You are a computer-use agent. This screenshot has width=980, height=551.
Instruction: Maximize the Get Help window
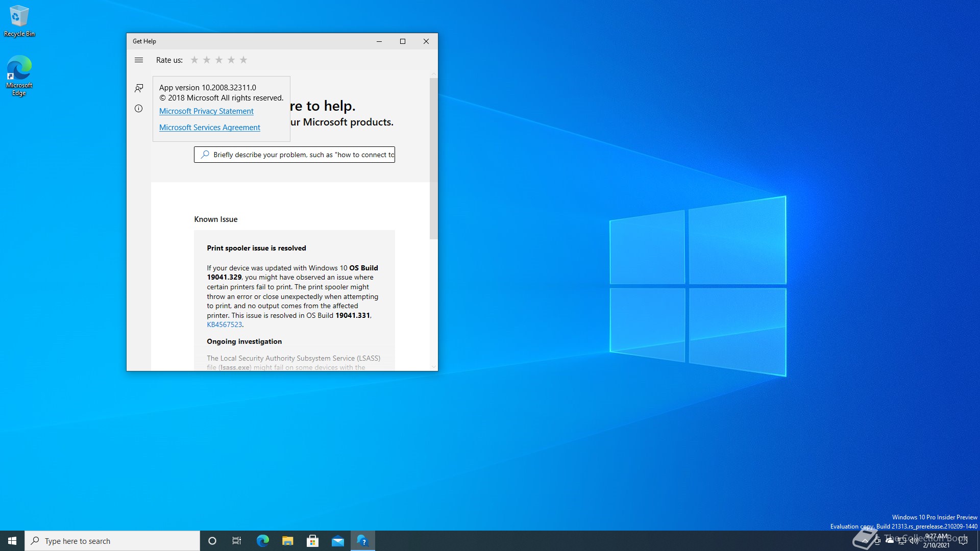pyautogui.click(x=403, y=41)
